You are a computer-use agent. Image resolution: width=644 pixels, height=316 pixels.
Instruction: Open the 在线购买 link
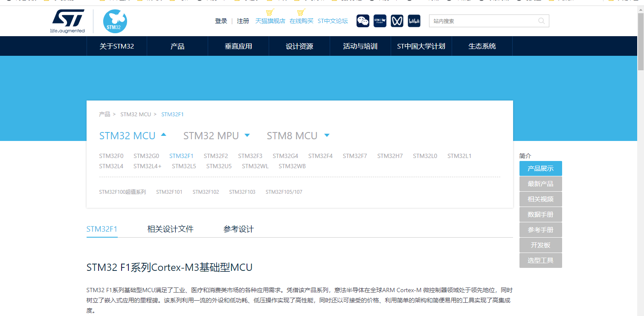point(302,21)
